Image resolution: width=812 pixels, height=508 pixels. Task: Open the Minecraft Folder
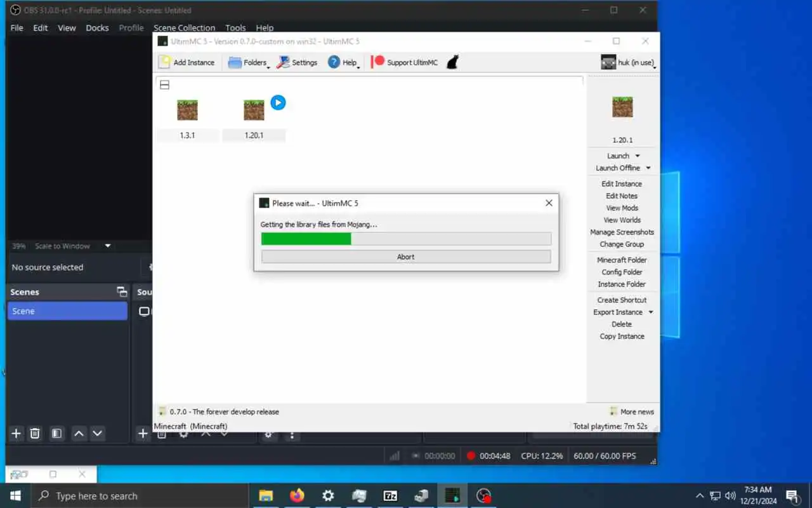tap(622, 260)
